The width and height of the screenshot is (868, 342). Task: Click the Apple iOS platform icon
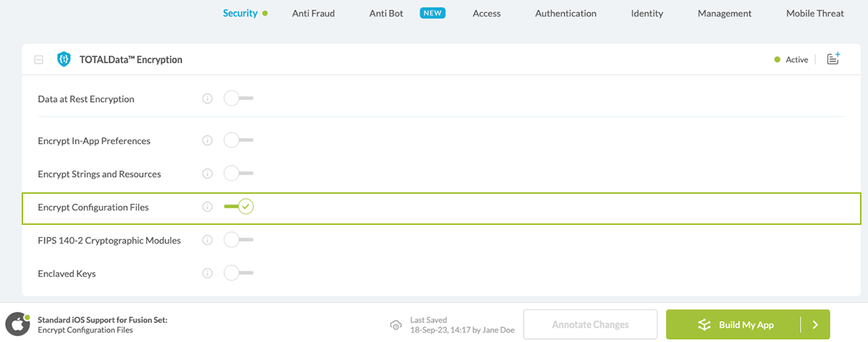pos(17,325)
